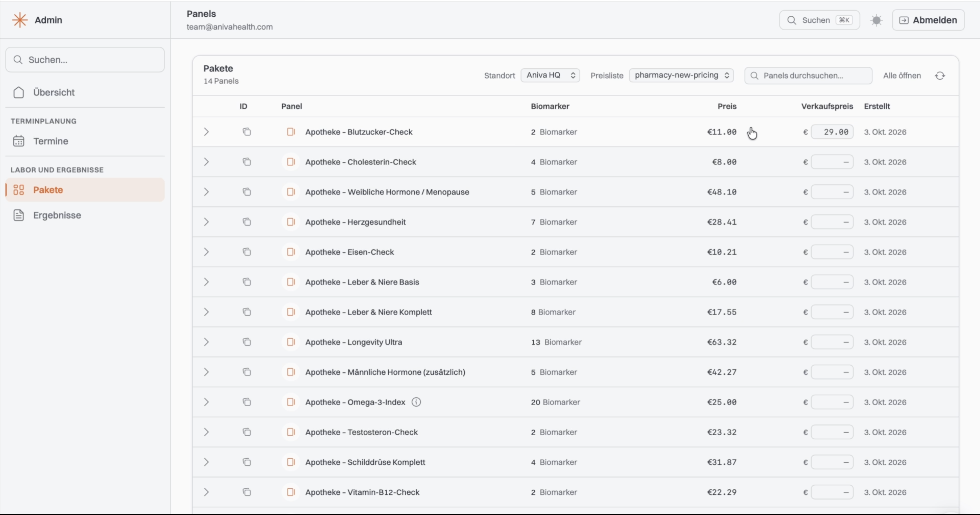The width and height of the screenshot is (980, 515).
Task: Expand the Blutzucker-Check row
Action: [206, 132]
